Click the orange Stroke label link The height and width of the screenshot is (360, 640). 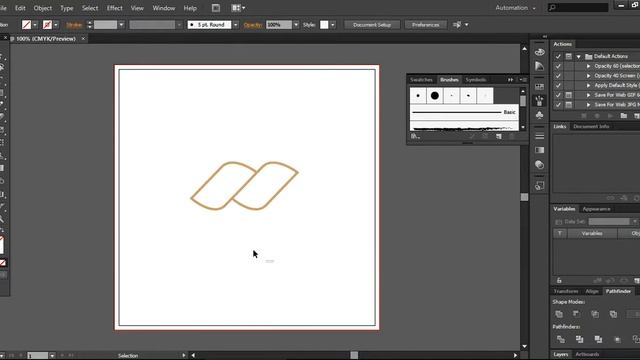point(74,25)
